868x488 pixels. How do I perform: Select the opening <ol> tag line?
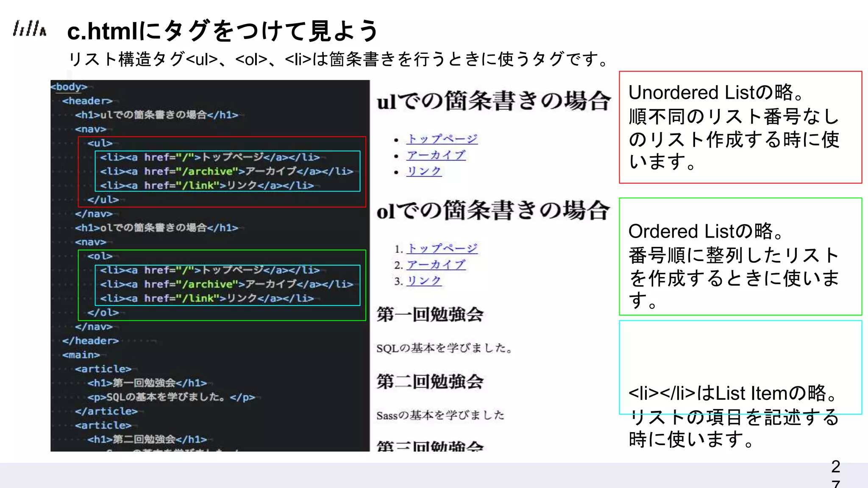100,256
